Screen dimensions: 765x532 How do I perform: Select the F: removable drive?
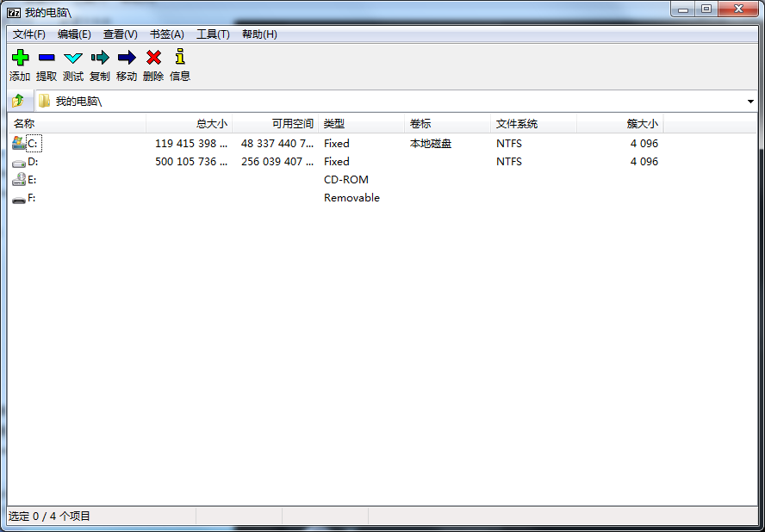pos(32,198)
